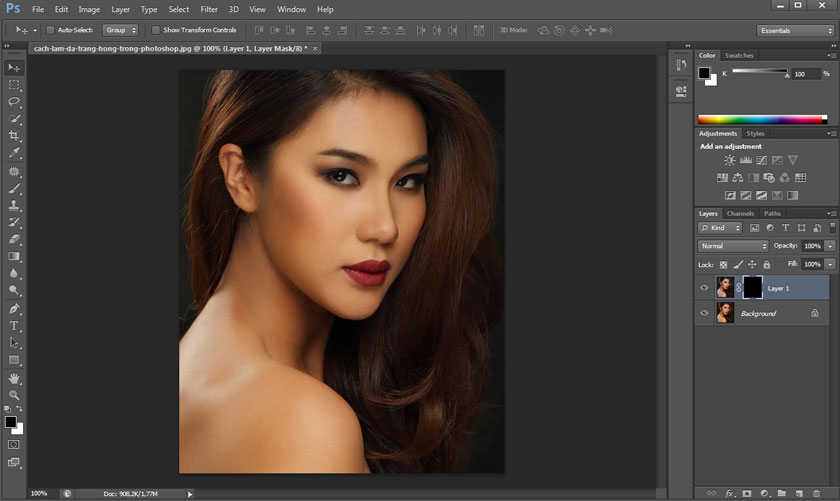Hide the Background layer with eye icon
This screenshot has width=840, height=501.
pos(704,314)
